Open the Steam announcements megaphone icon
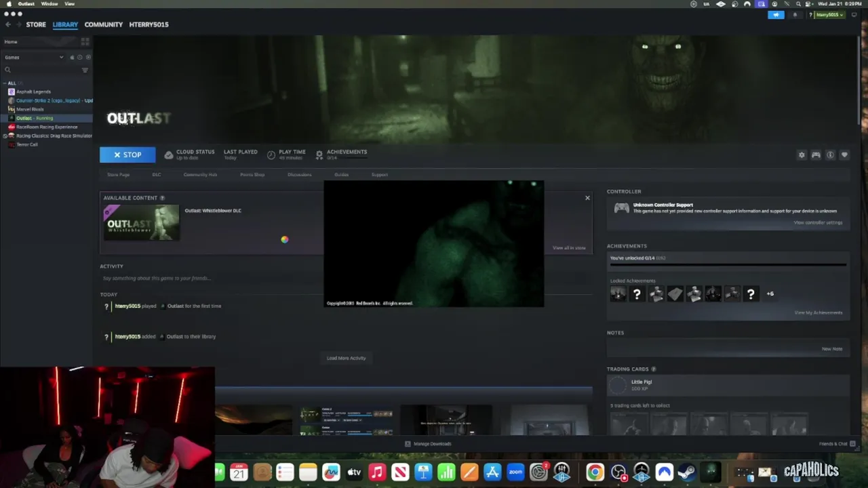Image resolution: width=868 pixels, height=488 pixels. click(776, 14)
